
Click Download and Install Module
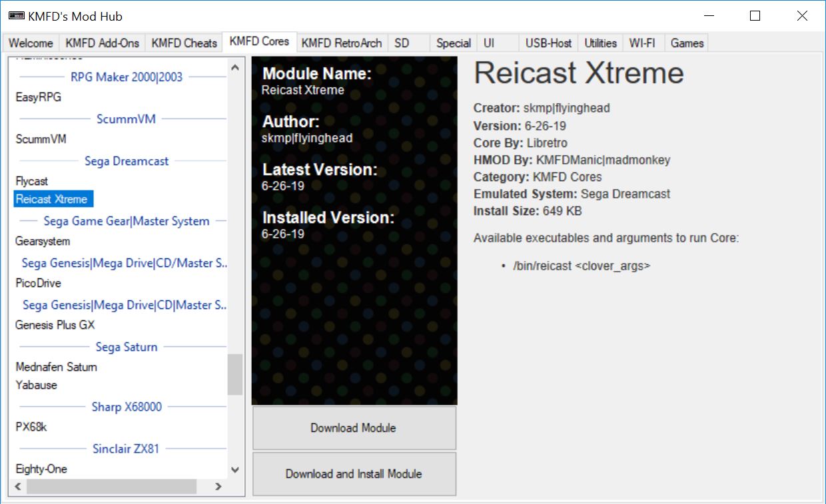(354, 474)
